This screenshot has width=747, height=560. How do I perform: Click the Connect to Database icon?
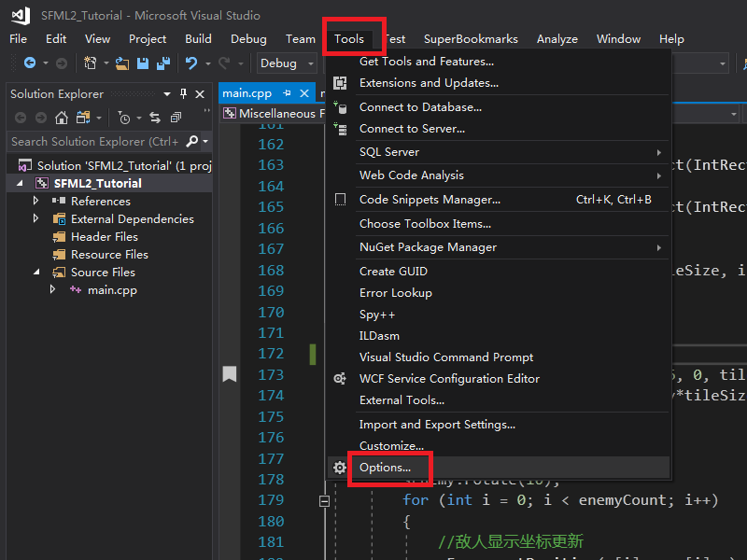(340, 107)
